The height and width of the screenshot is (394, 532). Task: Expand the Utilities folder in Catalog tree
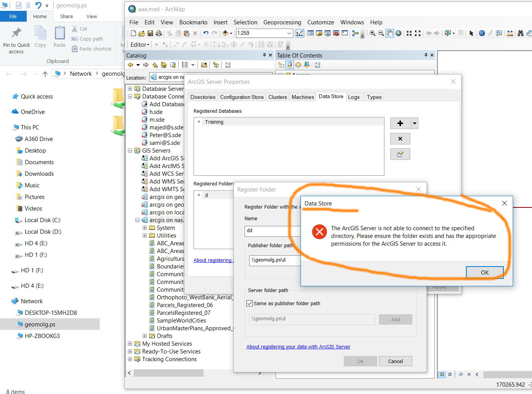tap(145, 236)
